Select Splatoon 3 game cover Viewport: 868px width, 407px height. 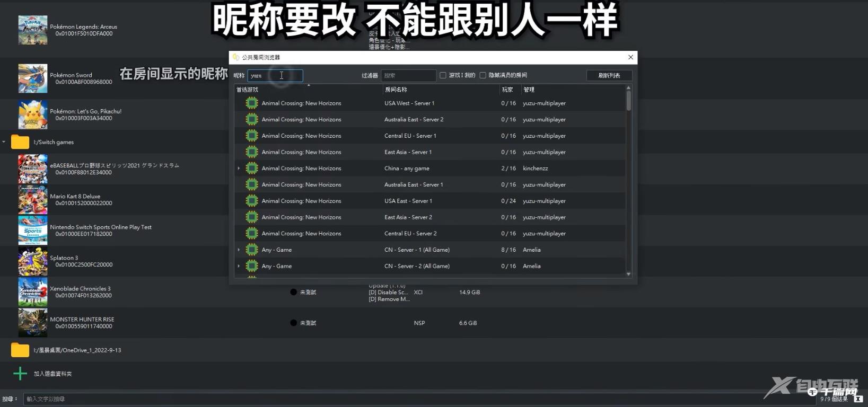click(33, 261)
